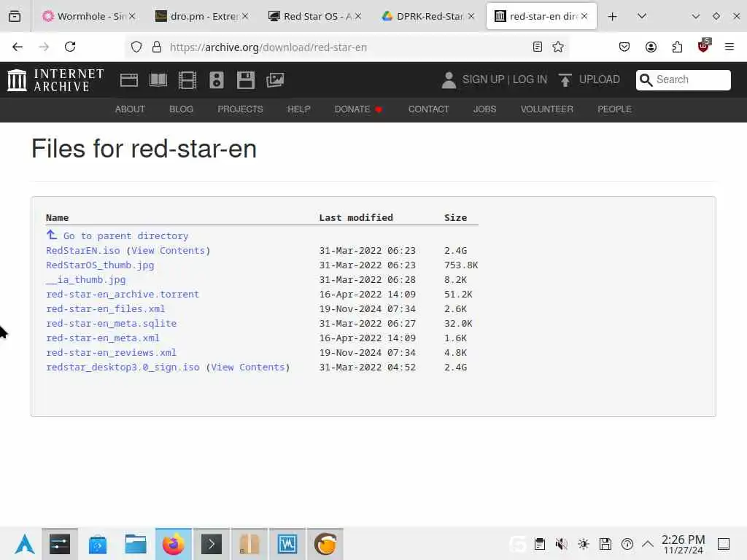Viewport: 747px width, 560px height.
Task: Download red-star-en_archive.torrent
Action: point(123,295)
